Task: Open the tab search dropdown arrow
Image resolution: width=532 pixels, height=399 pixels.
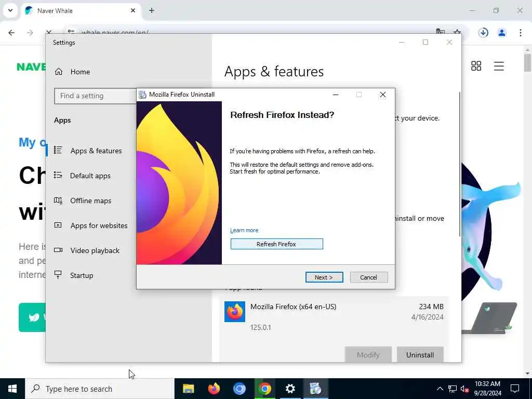Action: click(x=10, y=10)
